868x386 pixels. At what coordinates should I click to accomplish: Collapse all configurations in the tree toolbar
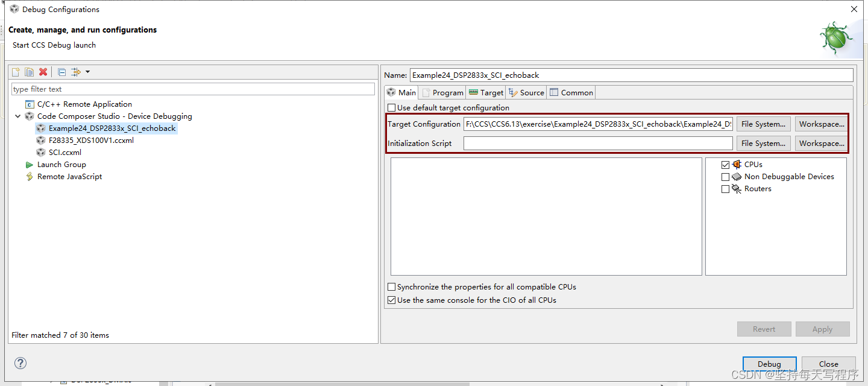[x=61, y=72]
